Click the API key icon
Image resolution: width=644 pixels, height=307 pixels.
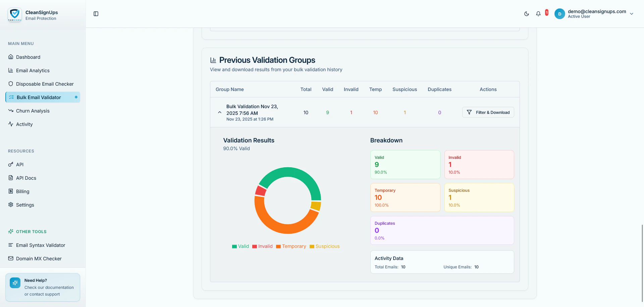tap(11, 164)
